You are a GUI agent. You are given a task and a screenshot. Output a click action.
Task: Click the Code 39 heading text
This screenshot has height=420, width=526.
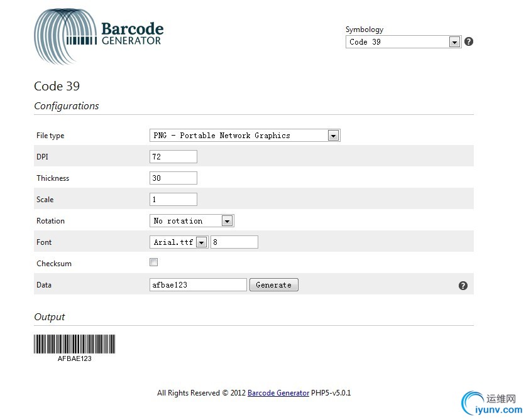pos(57,86)
